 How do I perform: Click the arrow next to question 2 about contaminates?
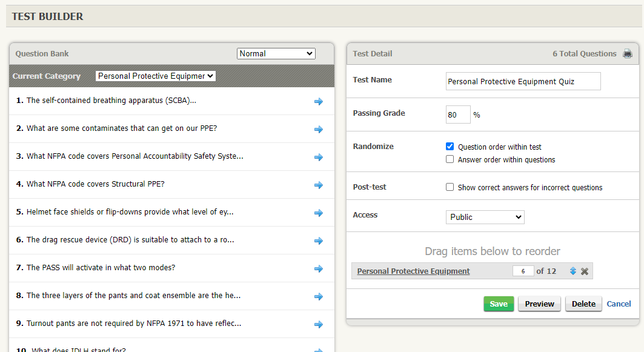point(319,129)
